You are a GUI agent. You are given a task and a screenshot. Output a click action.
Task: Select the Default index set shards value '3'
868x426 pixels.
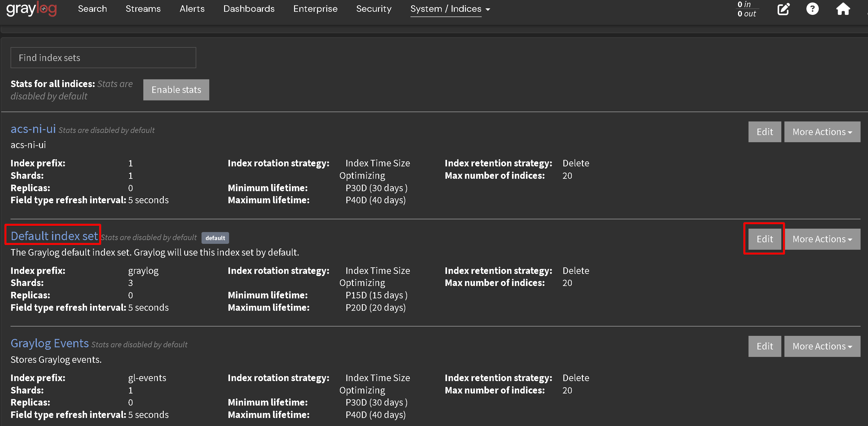click(x=130, y=283)
